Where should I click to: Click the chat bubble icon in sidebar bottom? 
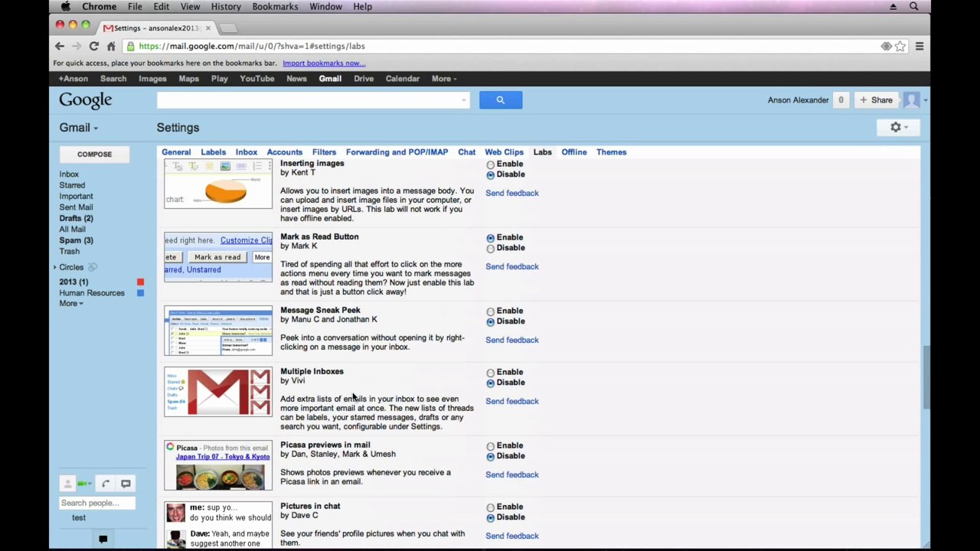click(x=126, y=484)
